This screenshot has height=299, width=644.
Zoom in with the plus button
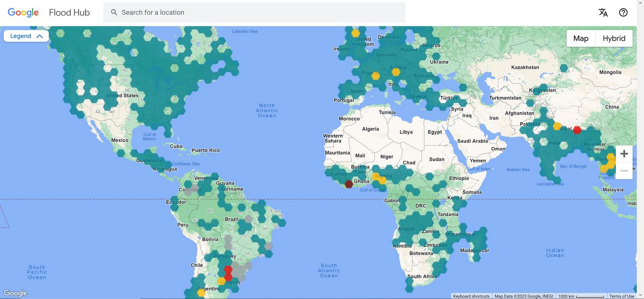pyautogui.click(x=624, y=154)
